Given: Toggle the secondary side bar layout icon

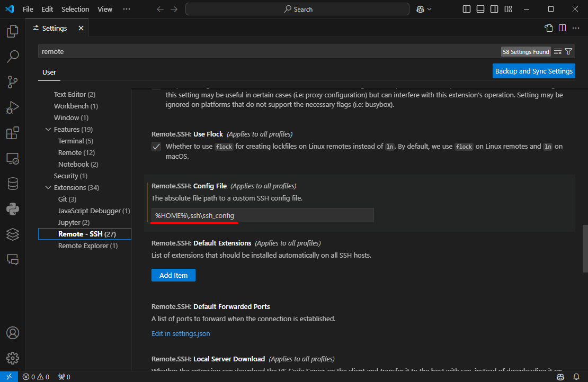Looking at the screenshot, I should tap(494, 10).
